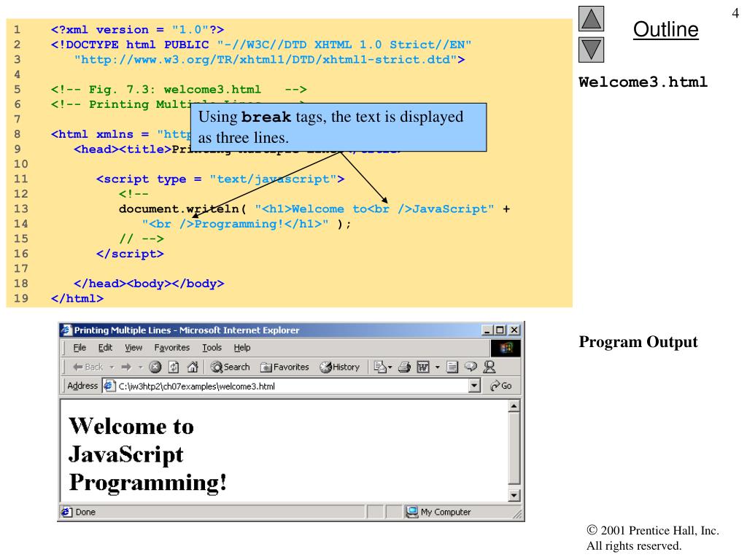Click the 'Done' status bar text
747x560 pixels.
(85, 513)
